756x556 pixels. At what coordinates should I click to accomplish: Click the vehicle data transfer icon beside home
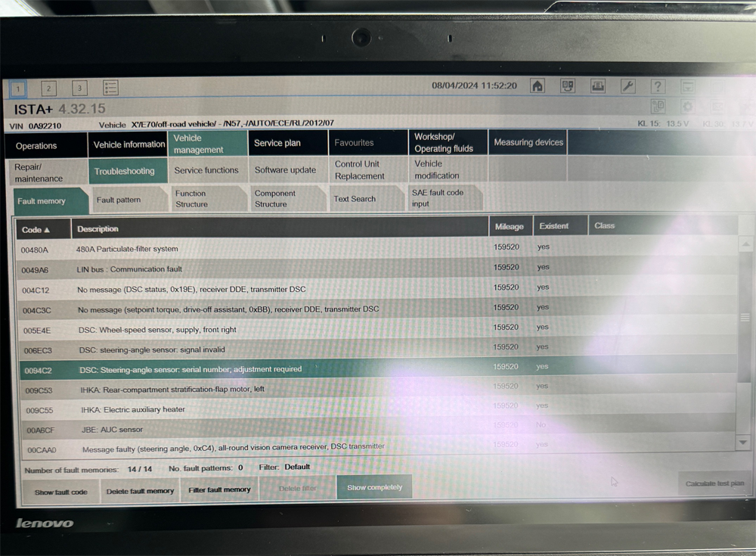tap(568, 86)
